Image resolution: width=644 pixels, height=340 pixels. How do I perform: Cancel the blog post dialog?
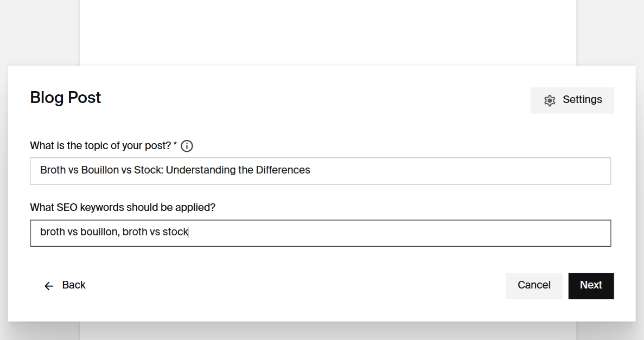[534, 285]
